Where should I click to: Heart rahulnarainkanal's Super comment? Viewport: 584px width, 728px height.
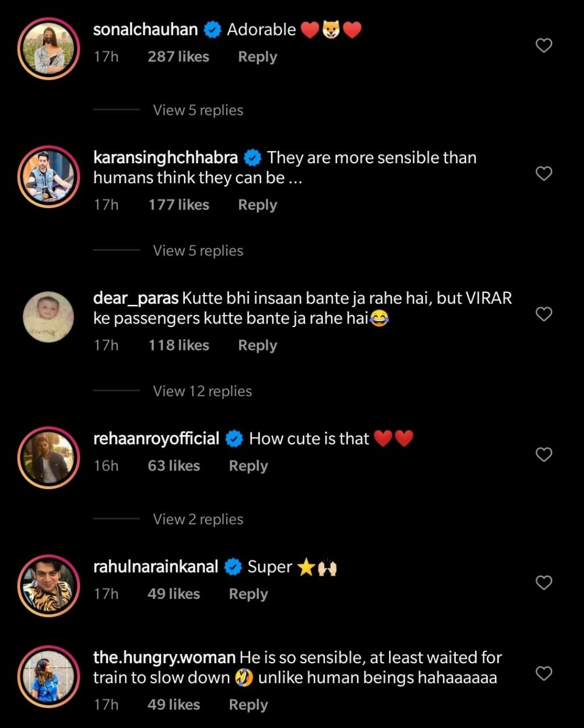(544, 582)
